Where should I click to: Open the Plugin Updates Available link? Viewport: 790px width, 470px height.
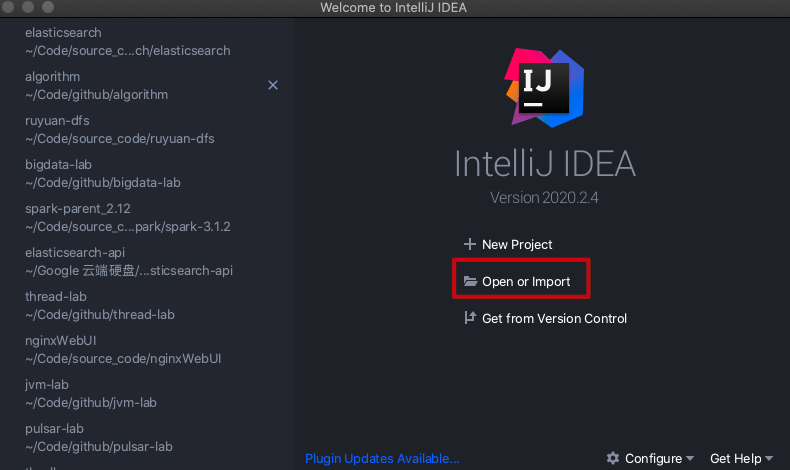382,459
